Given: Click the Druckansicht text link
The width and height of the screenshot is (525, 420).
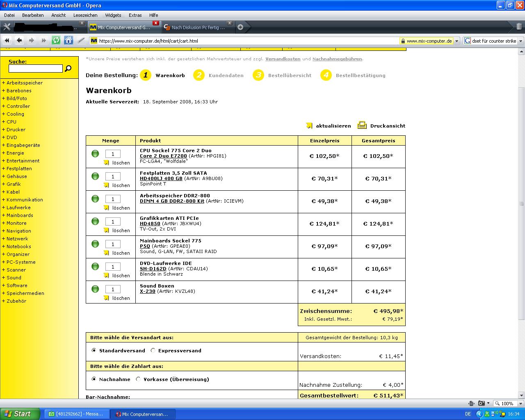Looking at the screenshot, I should [388, 126].
